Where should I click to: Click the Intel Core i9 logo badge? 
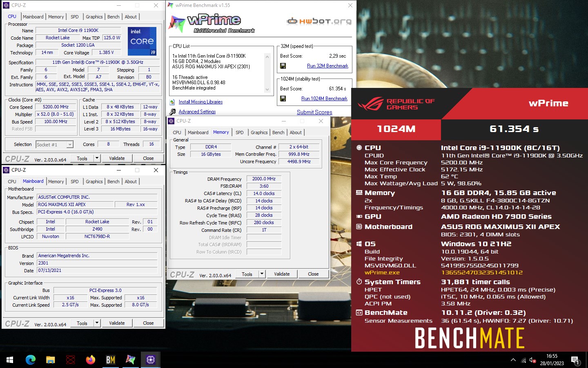point(142,41)
